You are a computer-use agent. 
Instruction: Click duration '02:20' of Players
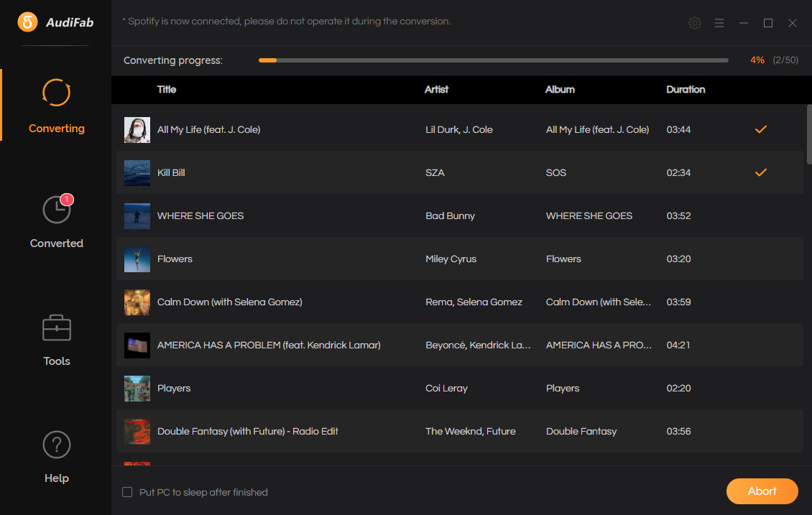click(678, 388)
